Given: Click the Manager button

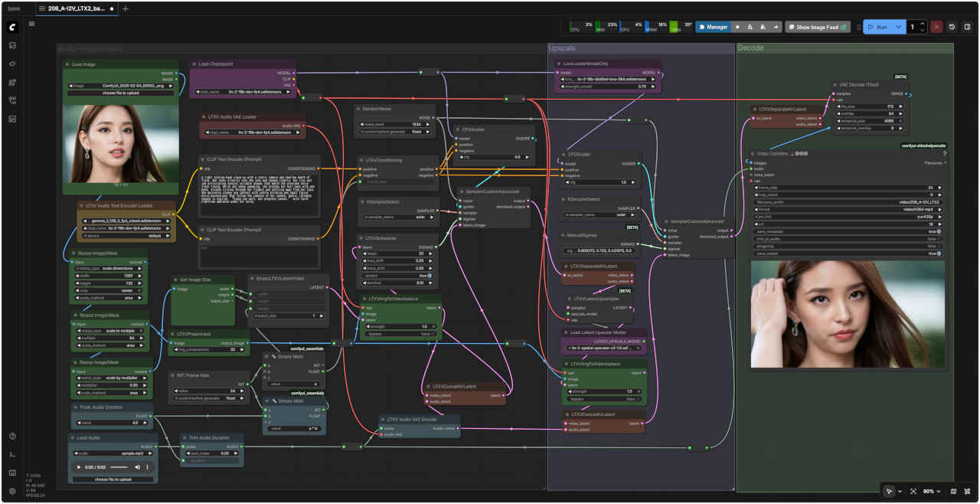Looking at the screenshot, I should pyautogui.click(x=712, y=27).
